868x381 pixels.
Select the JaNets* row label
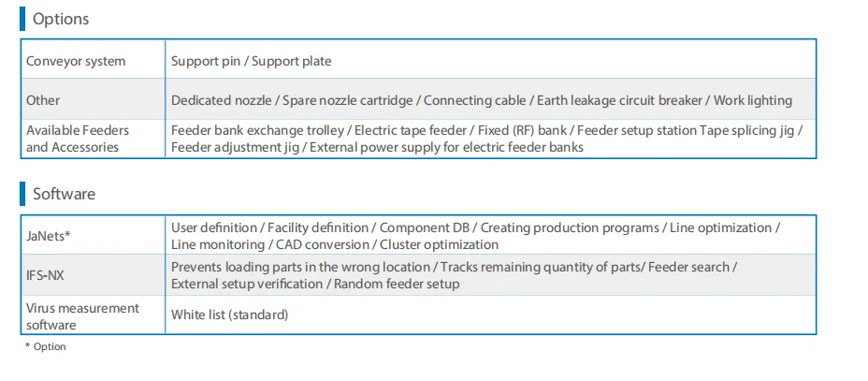point(49,236)
